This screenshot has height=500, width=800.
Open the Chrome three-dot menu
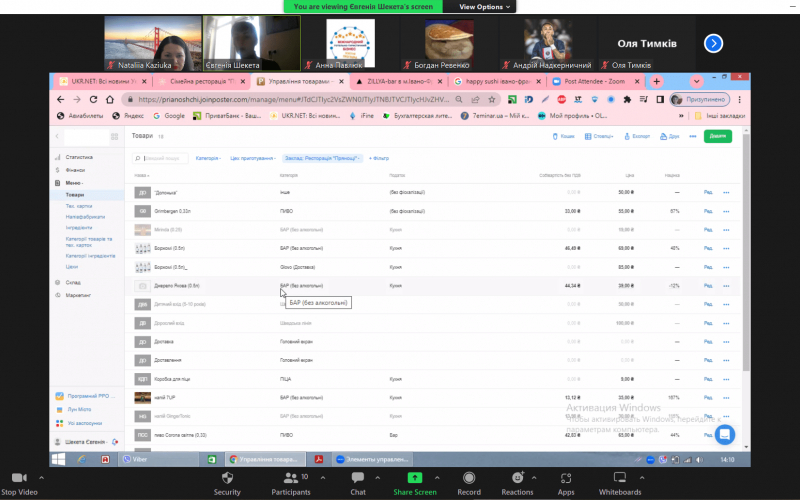tap(739, 99)
